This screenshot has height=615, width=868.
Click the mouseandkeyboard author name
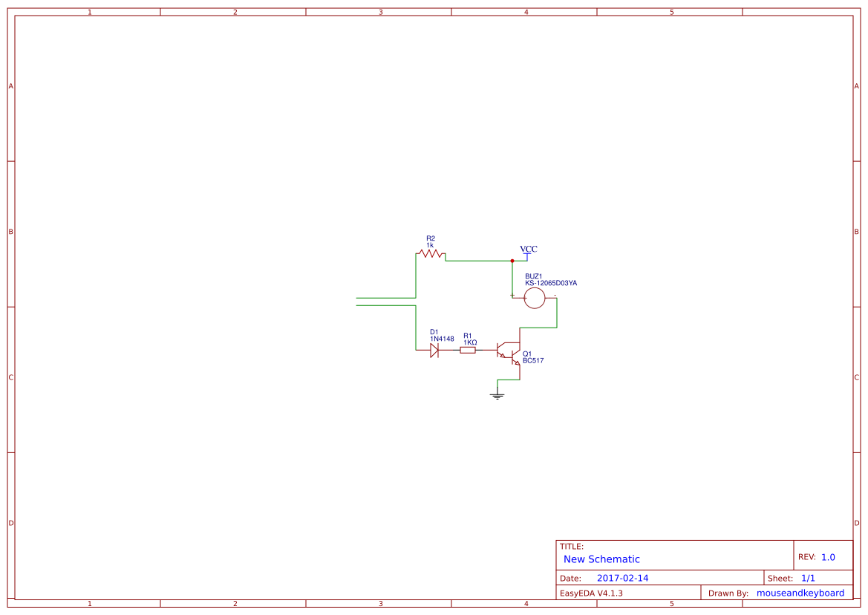[x=799, y=593]
